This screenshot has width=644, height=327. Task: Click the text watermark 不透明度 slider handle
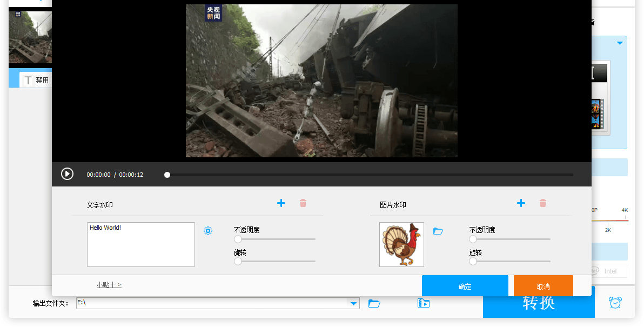pyautogui.click(x=238, y=239)
